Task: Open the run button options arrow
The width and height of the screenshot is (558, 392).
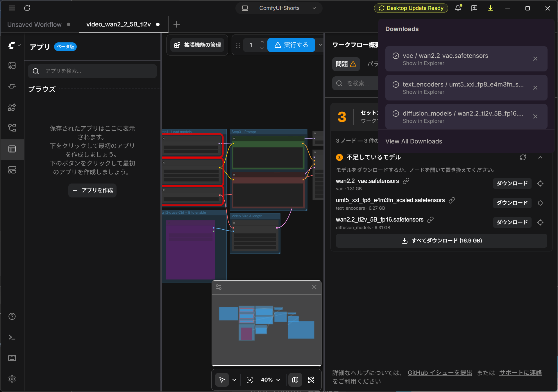Action: tap(320, 45)
